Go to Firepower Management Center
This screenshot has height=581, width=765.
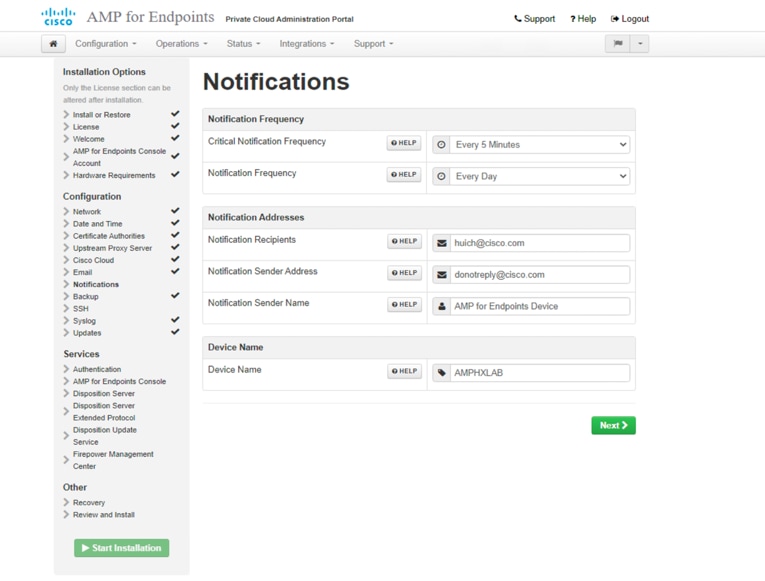tap(113, 461)
